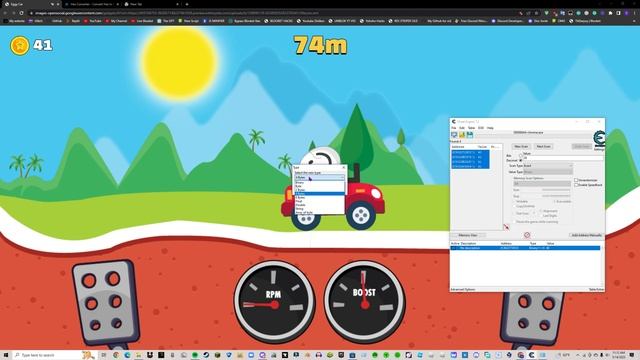Viewport: 640px width, 360px height.
Task: Select Array of byte in type list
Action: (319, 212)
